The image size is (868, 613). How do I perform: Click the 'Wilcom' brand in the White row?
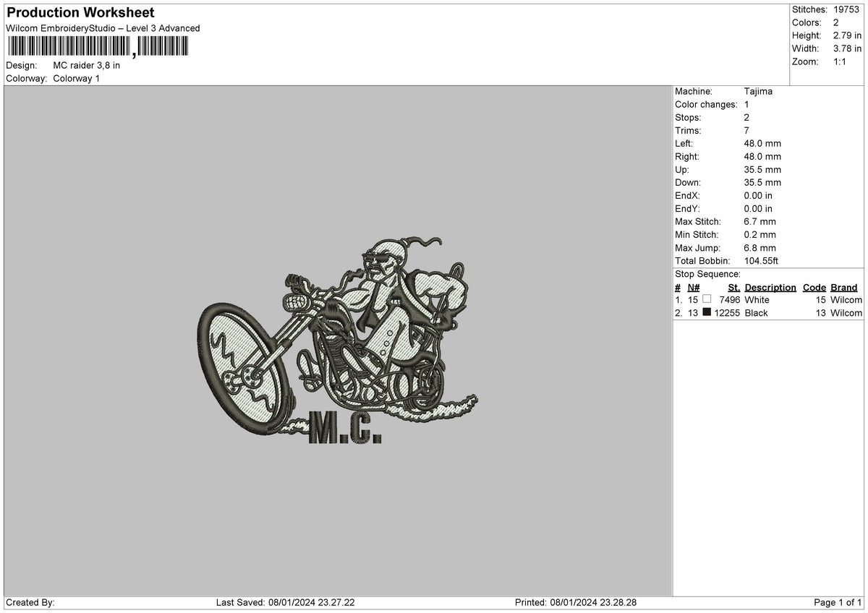[846, 299]
